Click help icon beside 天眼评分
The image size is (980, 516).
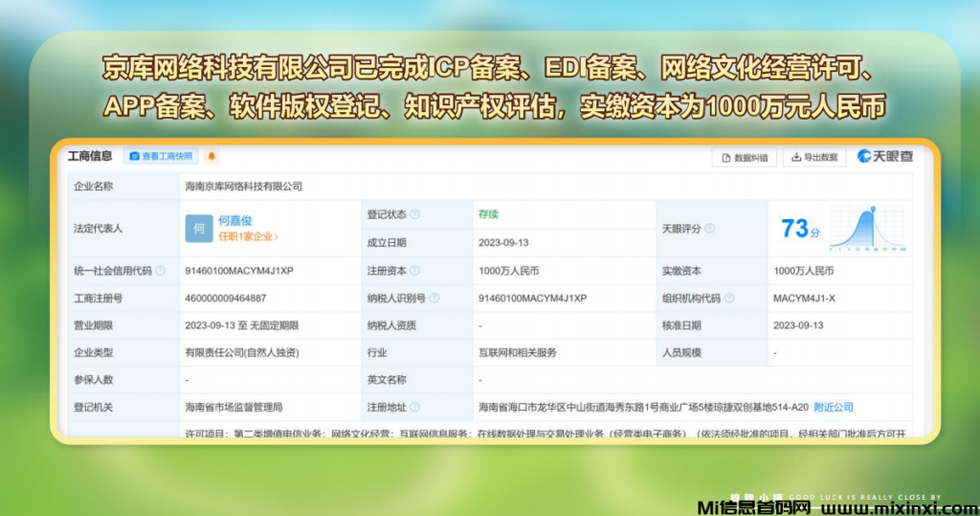(x=709, y=229)
